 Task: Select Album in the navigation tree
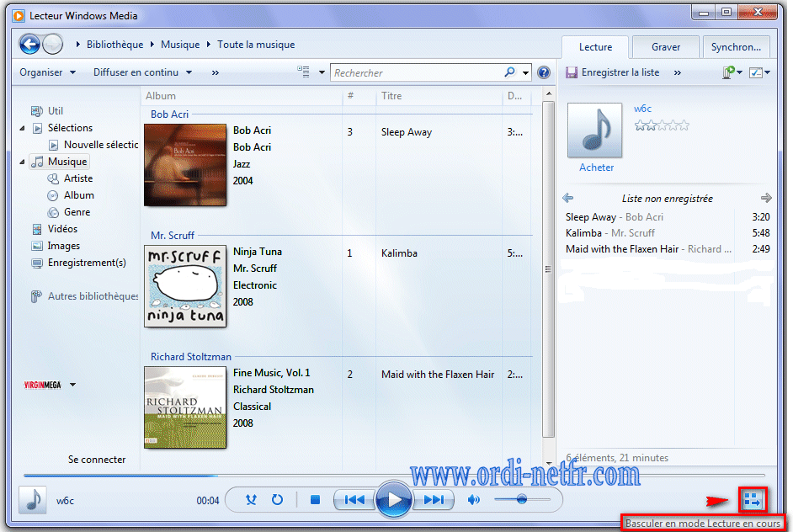click(79, 195)
